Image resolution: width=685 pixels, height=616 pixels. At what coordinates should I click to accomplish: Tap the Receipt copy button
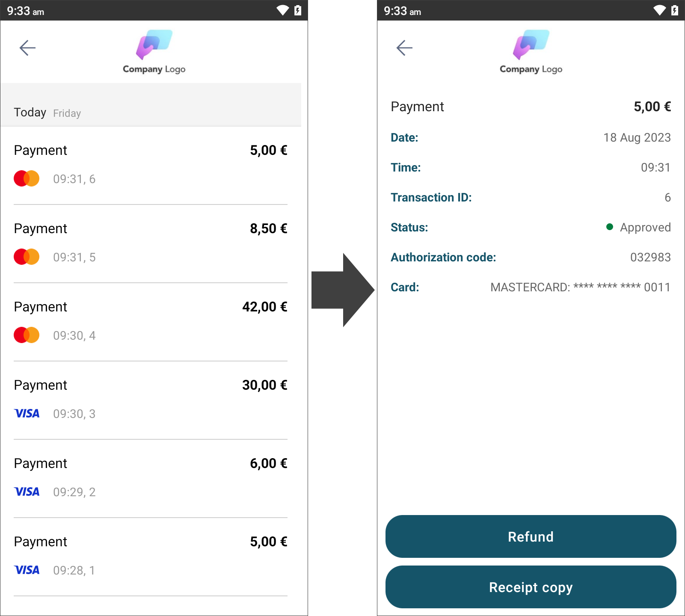[531, 587]
